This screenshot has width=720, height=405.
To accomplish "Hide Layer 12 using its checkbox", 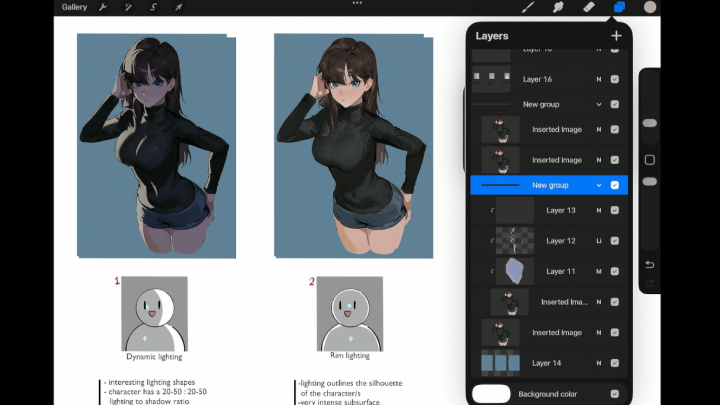I will click(x=615, y=241).
